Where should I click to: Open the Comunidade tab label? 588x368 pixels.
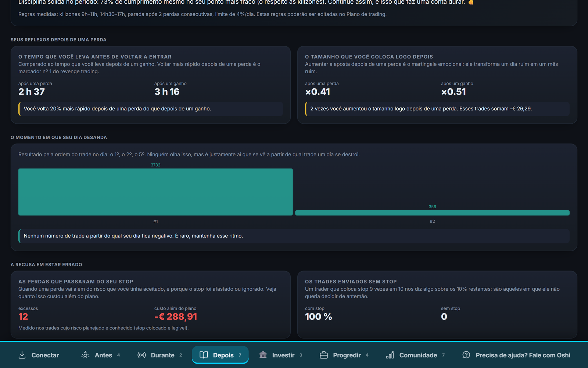418,355
